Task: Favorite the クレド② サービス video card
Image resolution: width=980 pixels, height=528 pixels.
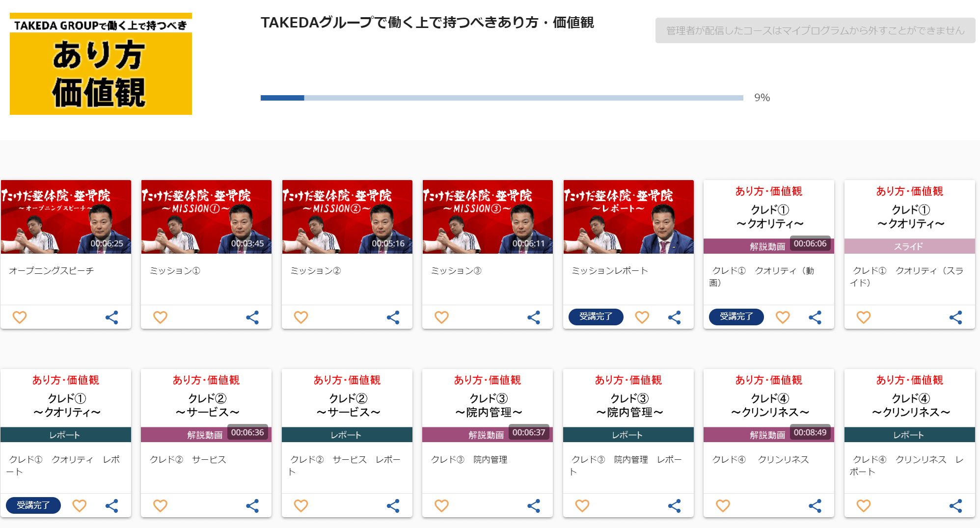Action: pos(160,506)
